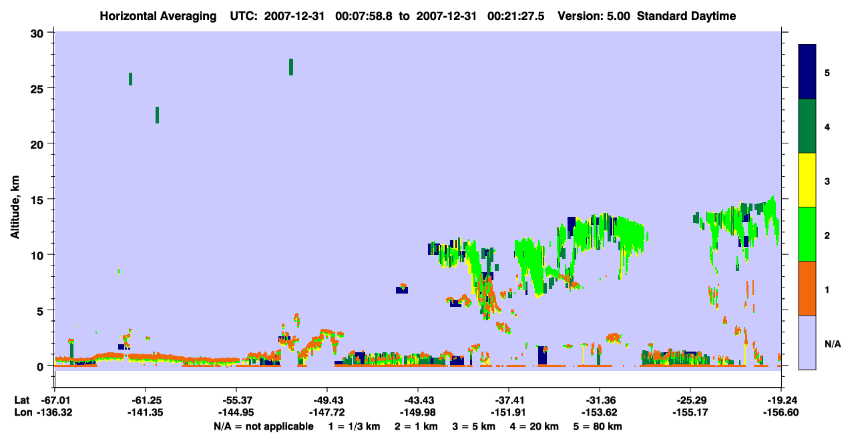Viewport: 868px width, 445px height.
Task: Click the colorbar label '5'
Action: [x=827, y=72]
